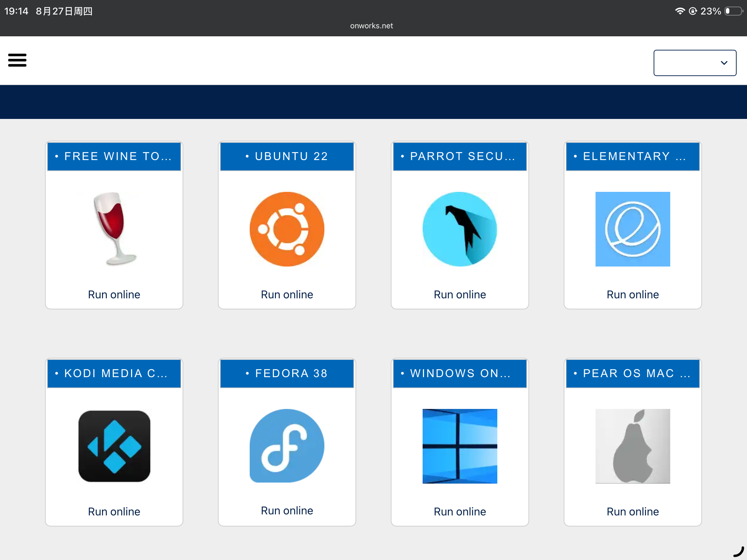Run online under Ubuntu 22
This screenshot has width=747, height=560.
tap(287, 295)
